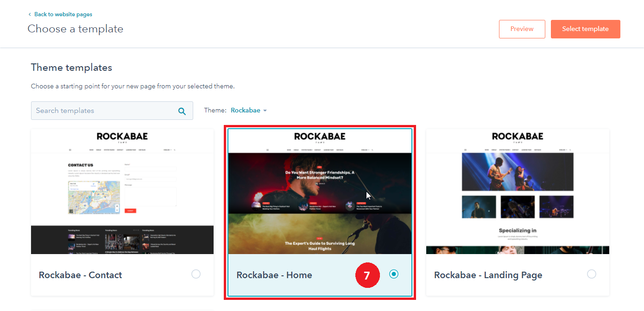Click the red number 7 badge

tap(367, 275)
